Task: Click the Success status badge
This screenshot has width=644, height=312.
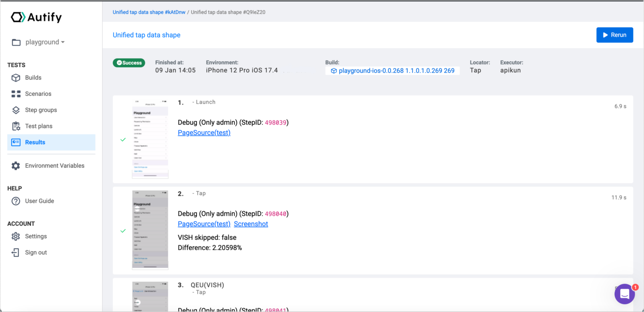Action: [x=129, y=63]
